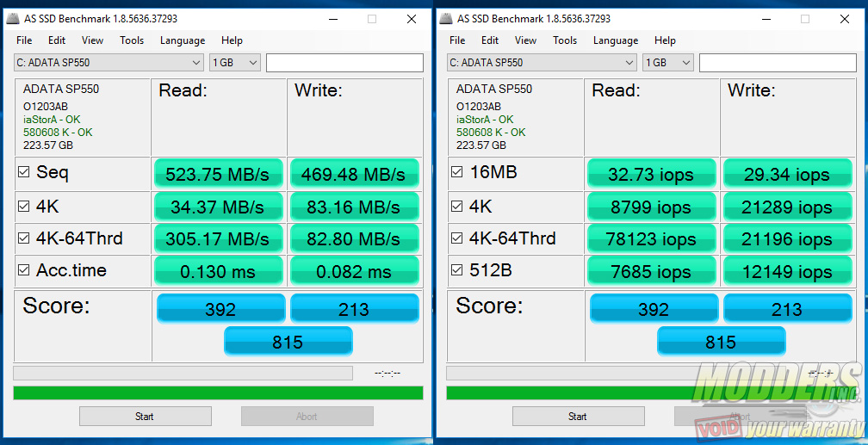
Task: Click 4K-64Thrd write result 82.80 MB/s
Action: click(354, 238)
